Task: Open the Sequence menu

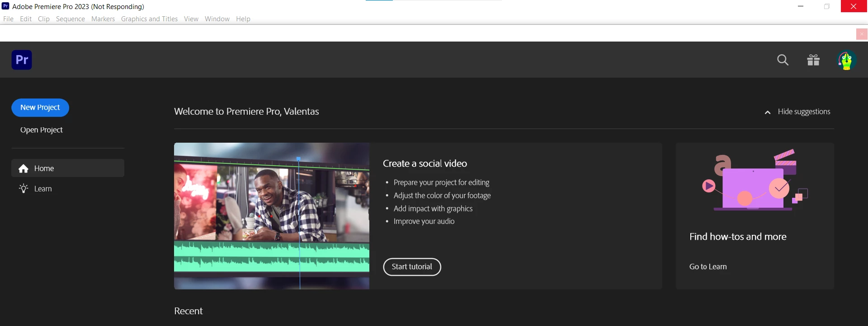Action: 71,19
